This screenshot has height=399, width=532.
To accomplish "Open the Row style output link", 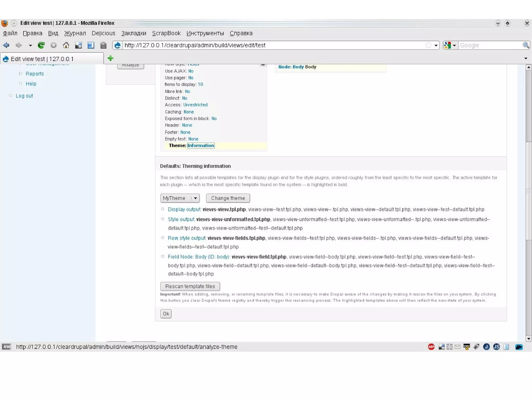I will (187, 238).
